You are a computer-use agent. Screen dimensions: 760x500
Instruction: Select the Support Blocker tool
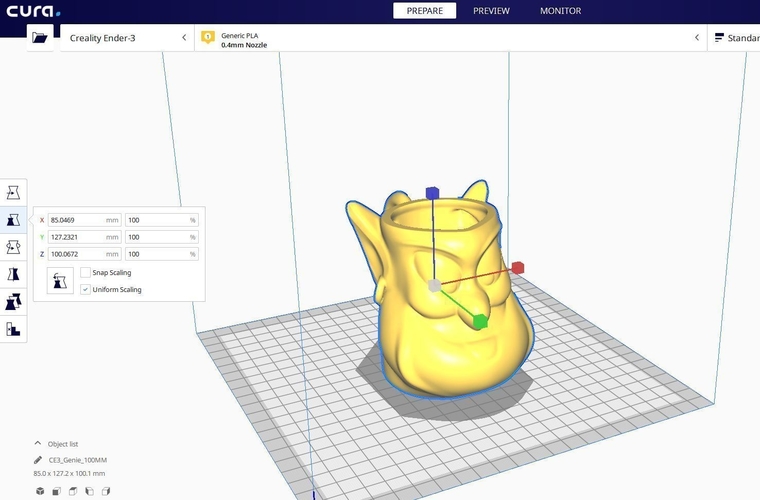13,329
